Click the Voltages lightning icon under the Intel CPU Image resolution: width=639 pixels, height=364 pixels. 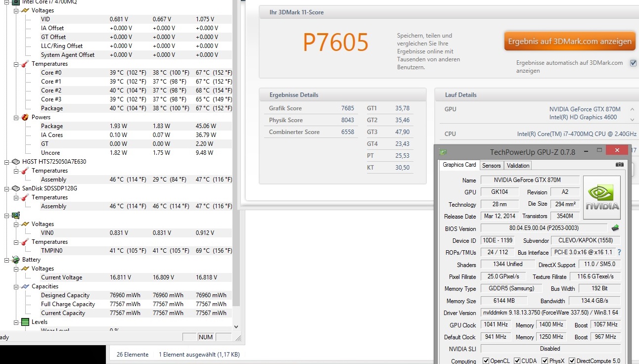click(25, 10)
